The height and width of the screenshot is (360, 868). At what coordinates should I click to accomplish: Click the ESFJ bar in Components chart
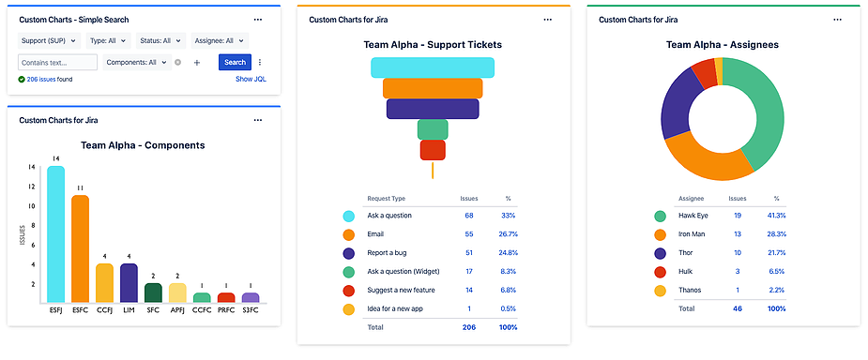55,234
